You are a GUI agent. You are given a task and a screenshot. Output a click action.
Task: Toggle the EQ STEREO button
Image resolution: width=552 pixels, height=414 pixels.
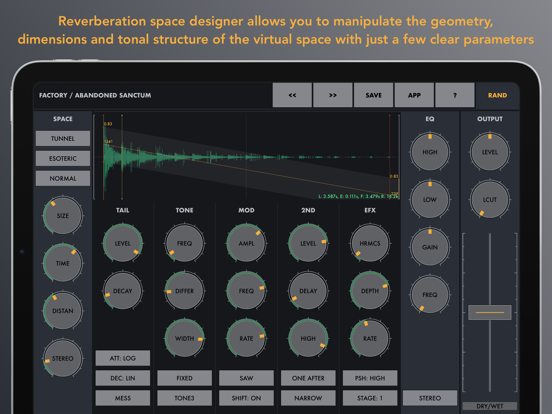(x=430, y=398)
